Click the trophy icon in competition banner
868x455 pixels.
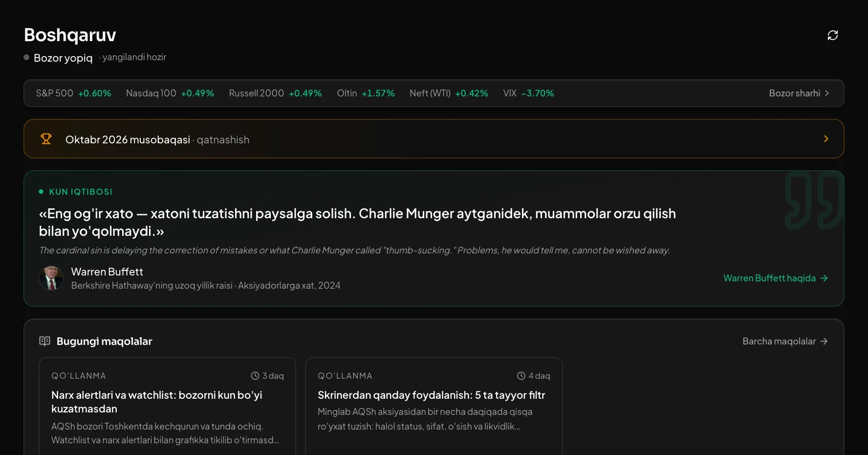[x=46, y=139]
